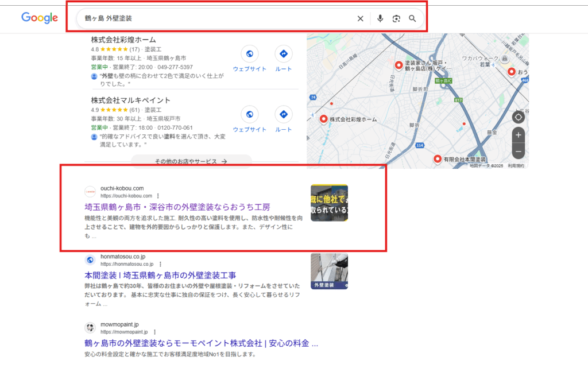Get route directions to 株式会社彩煌ホーム
Screen dimensions: 588x372
pos(283,54)
